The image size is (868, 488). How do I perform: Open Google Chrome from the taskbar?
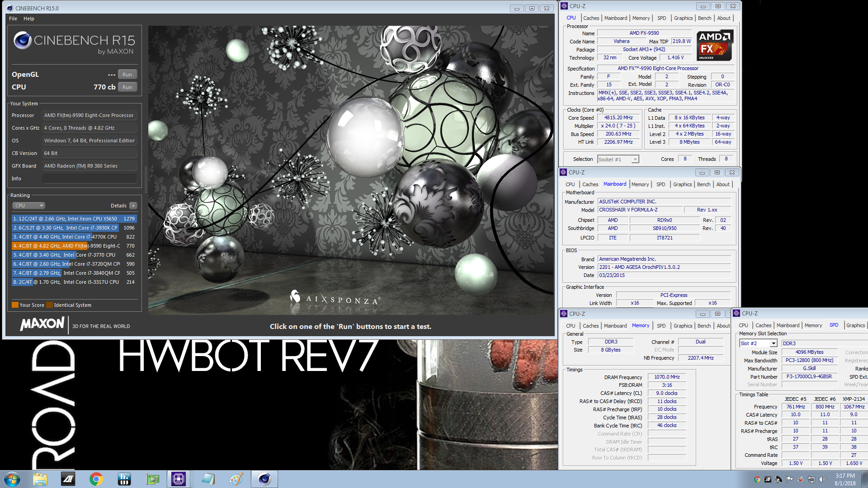pyautogui.click(x=96, y=479)
